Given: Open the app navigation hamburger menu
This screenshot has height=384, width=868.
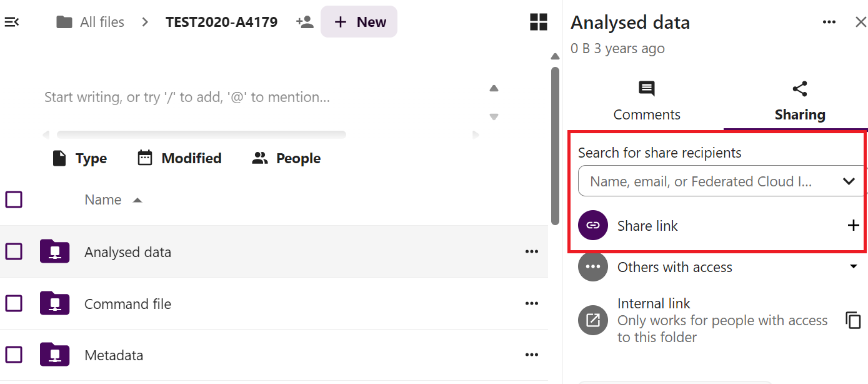Looking at the screenshot, I should point(11,21).
